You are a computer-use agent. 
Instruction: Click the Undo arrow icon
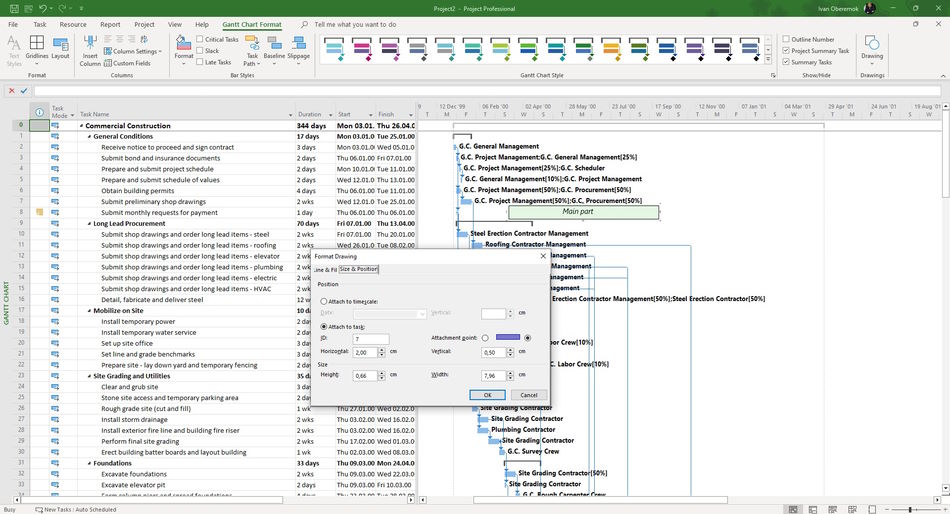(x=43, y=8)
